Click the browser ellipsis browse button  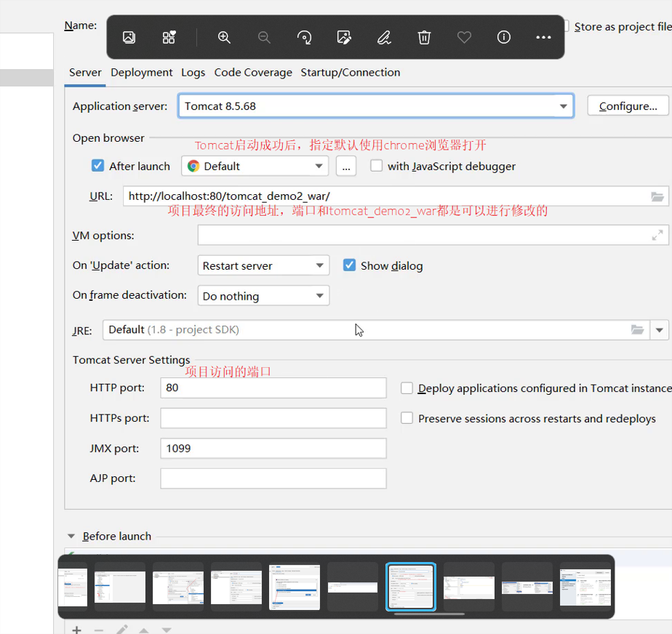(x=346, y=166)
